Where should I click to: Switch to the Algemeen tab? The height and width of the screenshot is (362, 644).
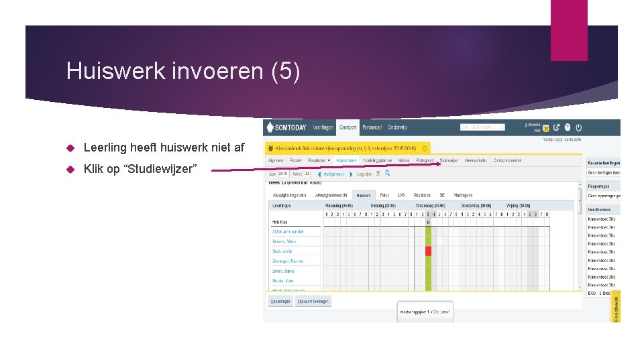click(x=276, y=160)
